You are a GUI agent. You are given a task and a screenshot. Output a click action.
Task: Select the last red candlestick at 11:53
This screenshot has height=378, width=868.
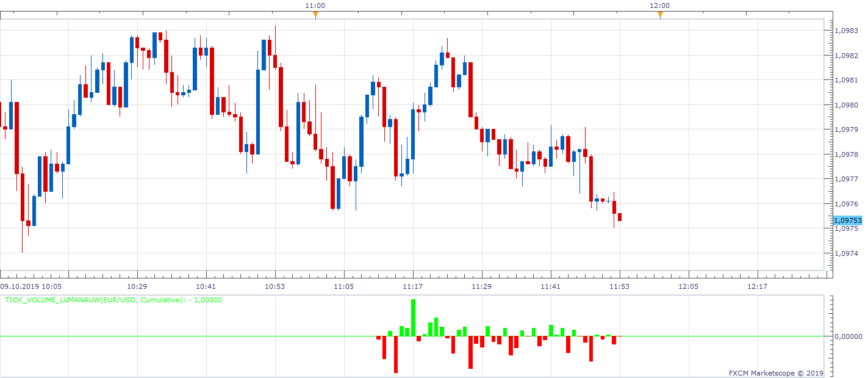point(620,217)
